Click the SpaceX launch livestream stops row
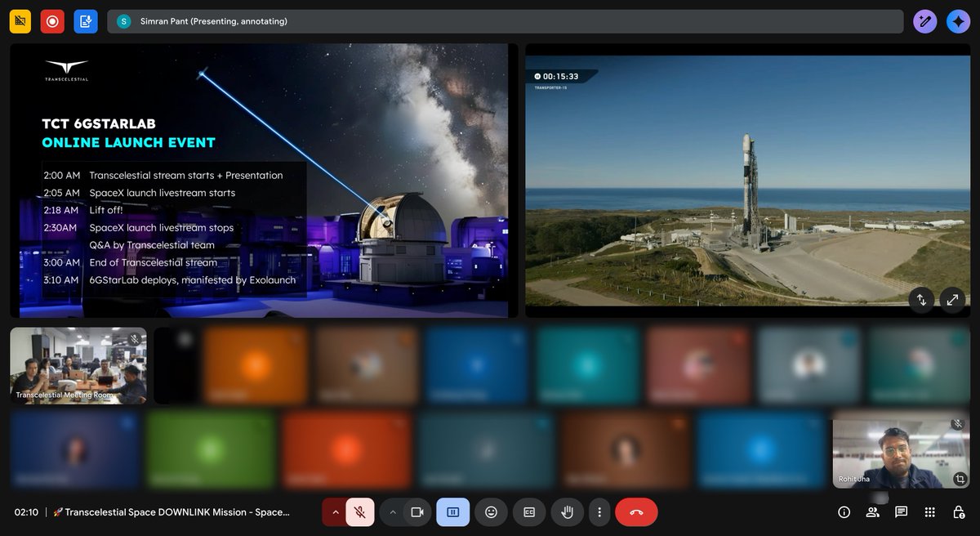980x536 pixels. click(x=138, y=227)
